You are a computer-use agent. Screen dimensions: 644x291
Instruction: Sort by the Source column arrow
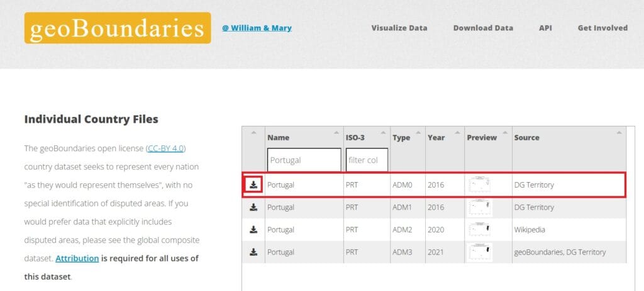[x=619, y=132]
